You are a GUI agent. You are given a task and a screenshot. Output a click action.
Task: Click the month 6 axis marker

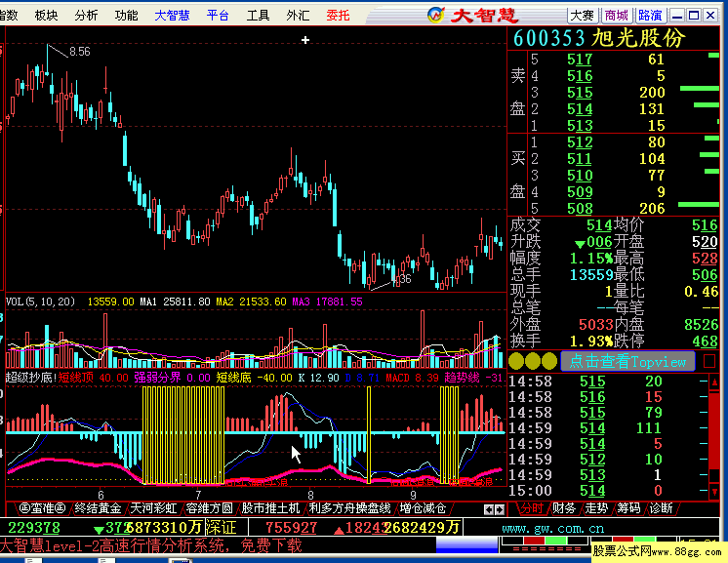pos(101,495)
